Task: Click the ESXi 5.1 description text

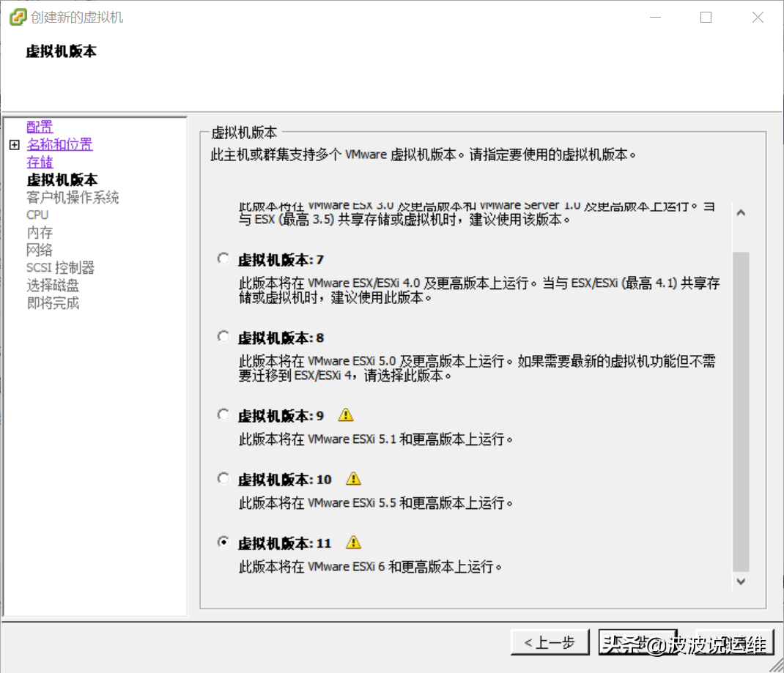Action: 376,439
